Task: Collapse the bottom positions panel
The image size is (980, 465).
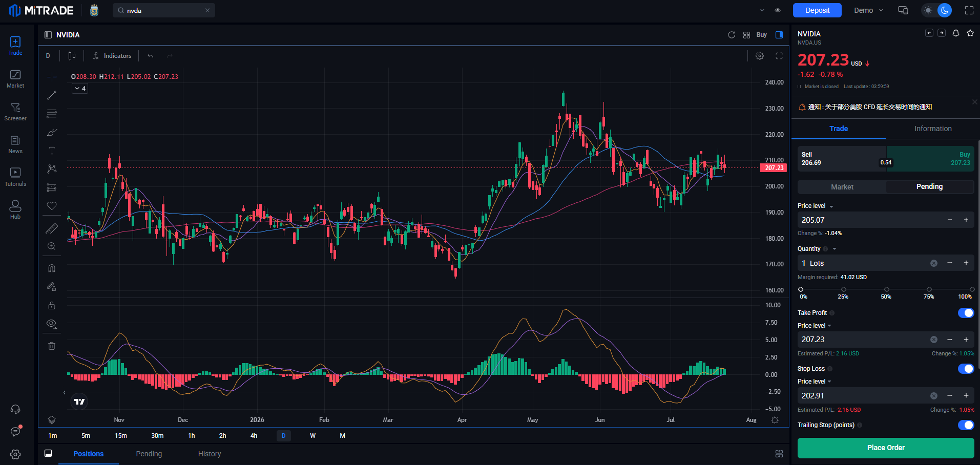Action: (x=48, y=454)
